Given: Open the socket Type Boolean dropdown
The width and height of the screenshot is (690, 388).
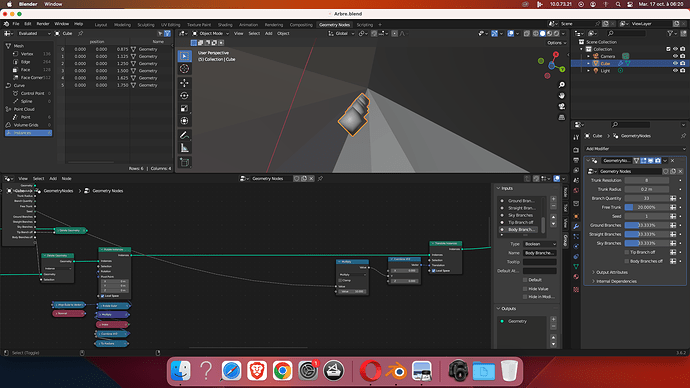Looking at the screenshot, I should click(x=540, y=244).
